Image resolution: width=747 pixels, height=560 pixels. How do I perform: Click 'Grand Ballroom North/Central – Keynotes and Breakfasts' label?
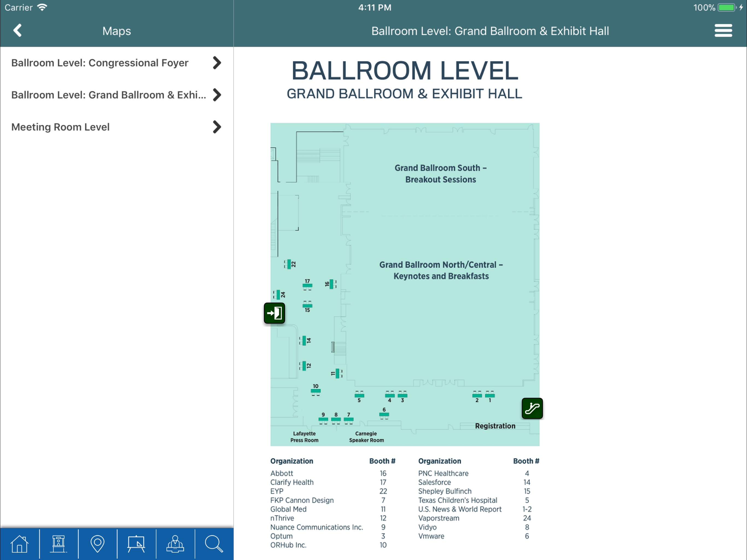pos(441,270)
